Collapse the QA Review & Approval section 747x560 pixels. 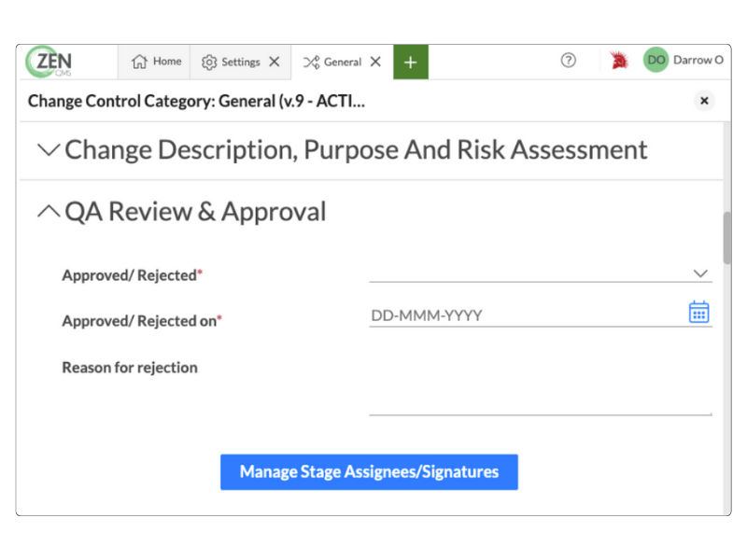pos(49,212)
